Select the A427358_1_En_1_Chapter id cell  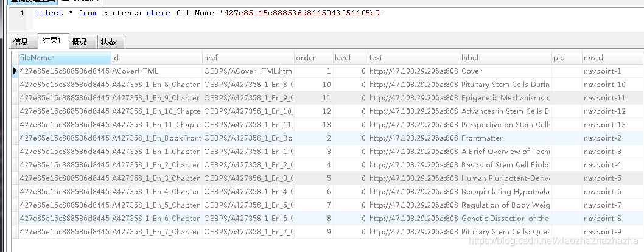pyautogui.click(x=156, y=152)
